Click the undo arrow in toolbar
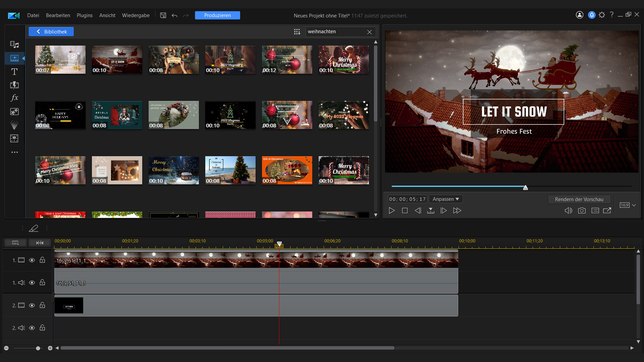Viewport: 644px width, 362px height. pos(174,15)
